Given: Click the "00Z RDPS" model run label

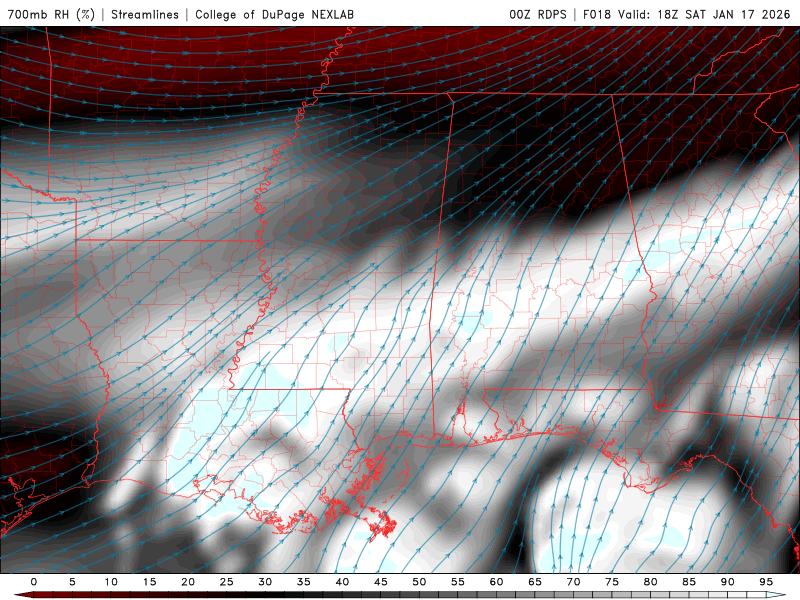Looking at the screenshot, I should (538, 14).
